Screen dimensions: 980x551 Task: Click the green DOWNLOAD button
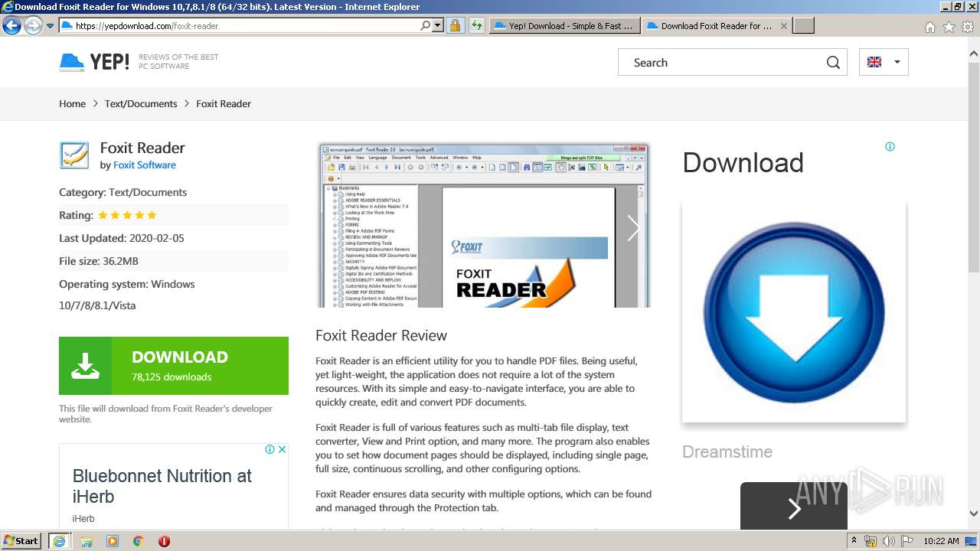click(174, 366)
